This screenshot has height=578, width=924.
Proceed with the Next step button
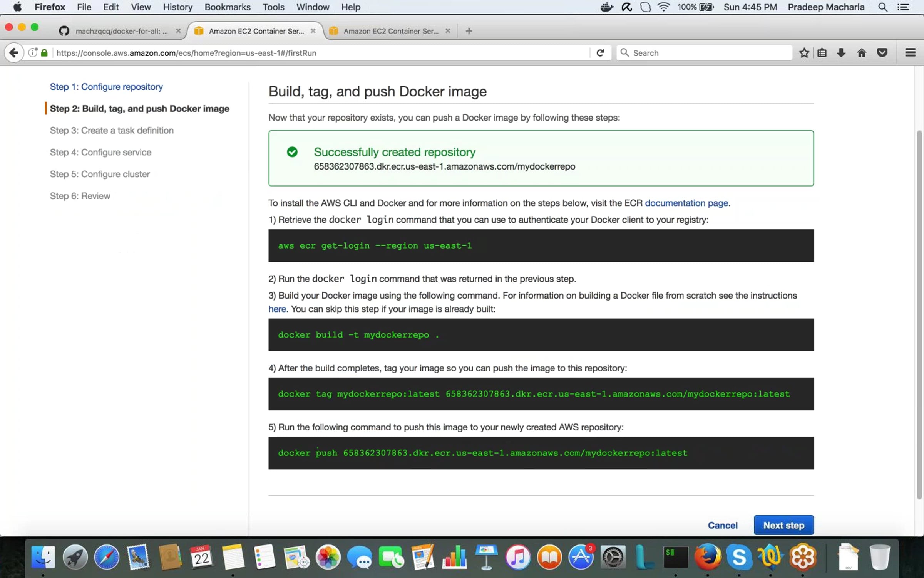pyautogui.click(x=784, y=525)
